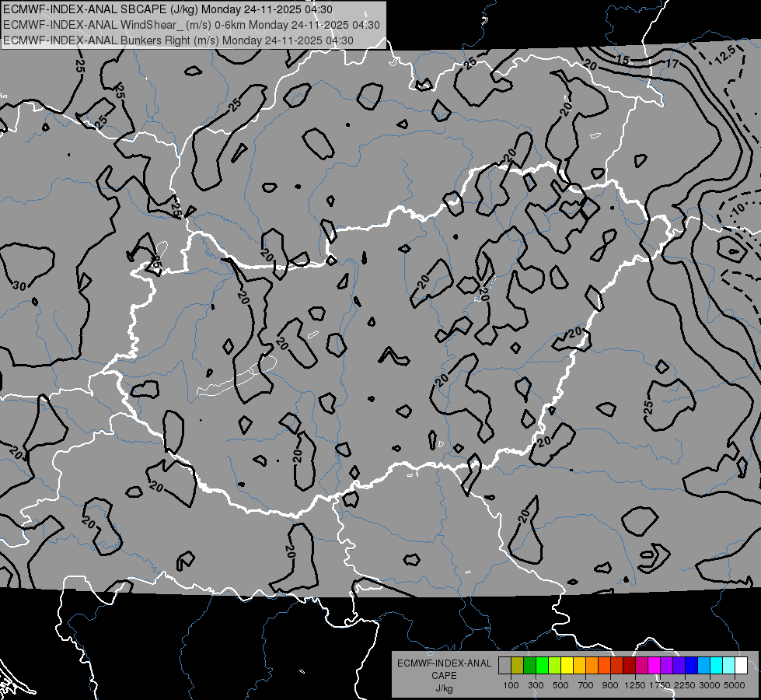Click the dashed contour label 10
Screen dimensions: 761x700
click(737, 210)
